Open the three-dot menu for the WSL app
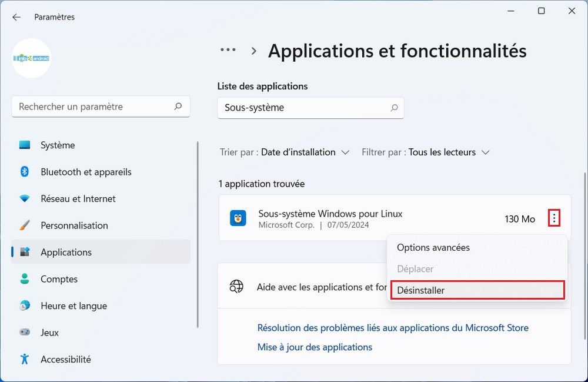 [x=553, y=218]
